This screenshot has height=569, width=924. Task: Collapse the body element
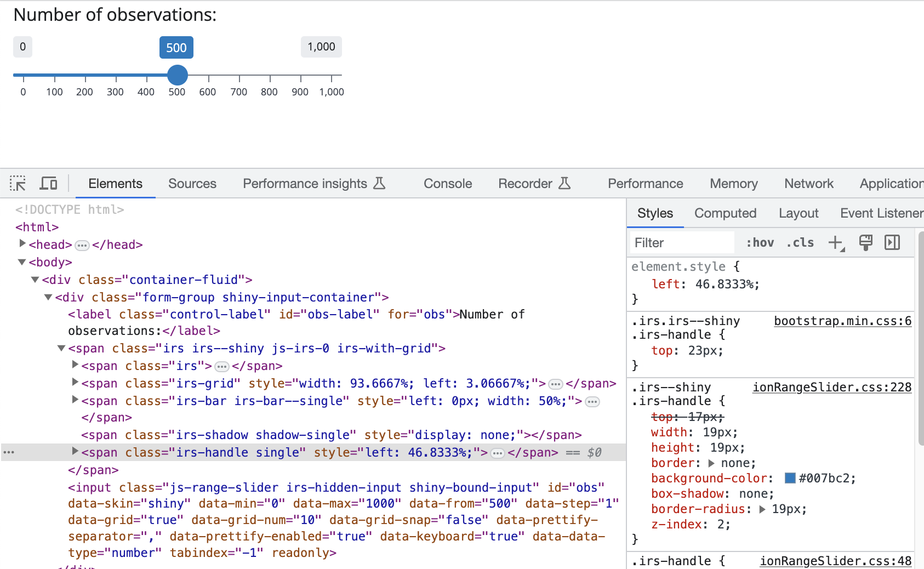point(22,262)
